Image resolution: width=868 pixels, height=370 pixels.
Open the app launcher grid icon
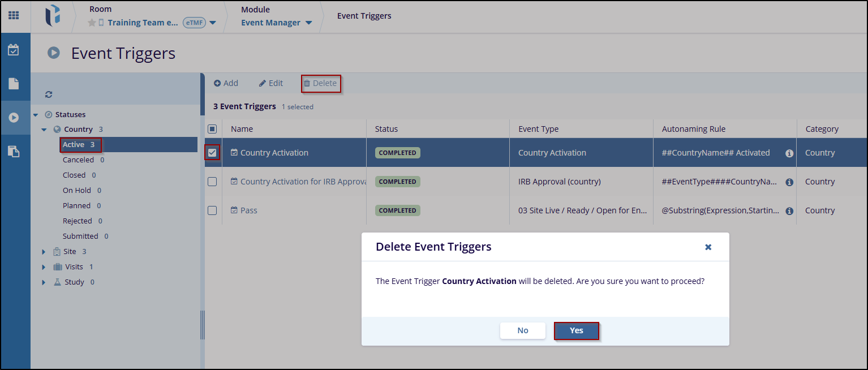(14, 15)
